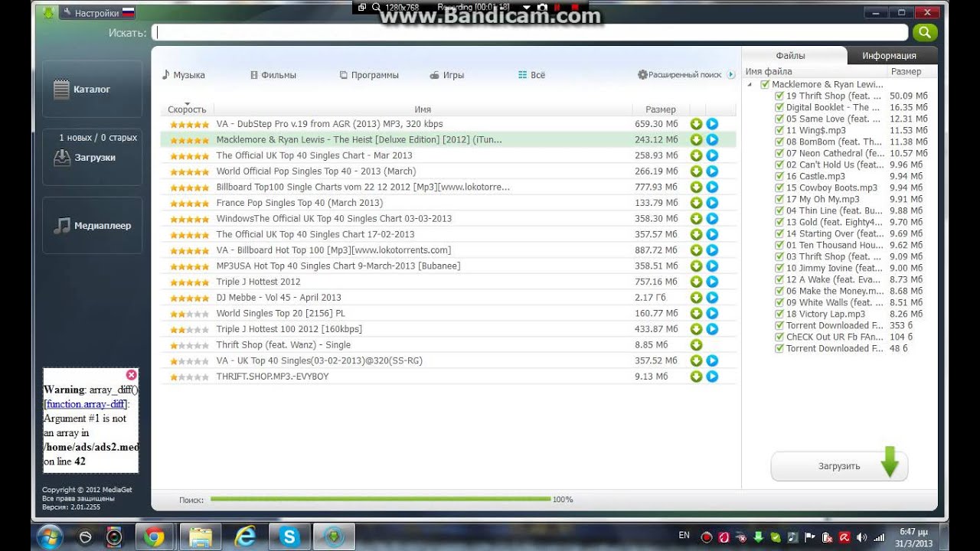Screen dimensions: 980x551
Task: Open the Каталог section
Action: tap(92, 90)
